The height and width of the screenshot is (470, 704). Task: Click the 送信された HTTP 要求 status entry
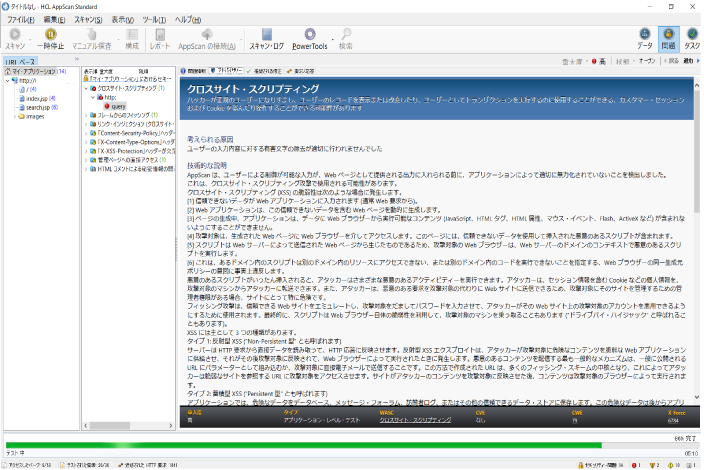point(148,466)
